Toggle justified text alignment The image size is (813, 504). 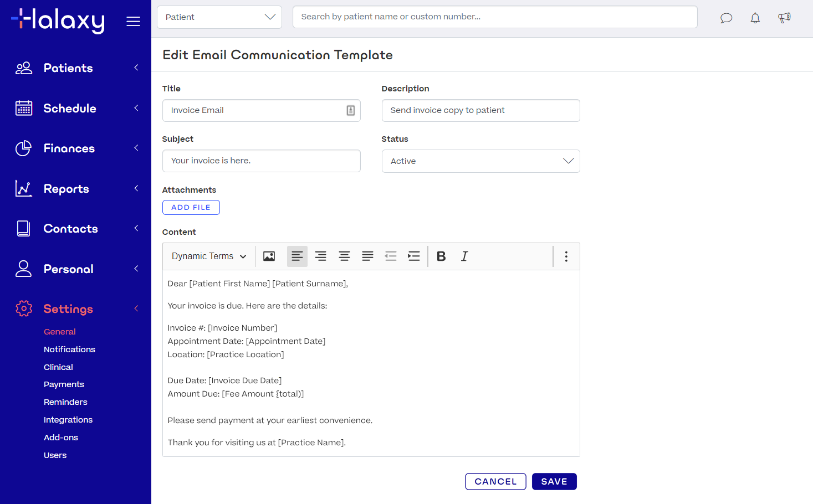coord(367,256)
